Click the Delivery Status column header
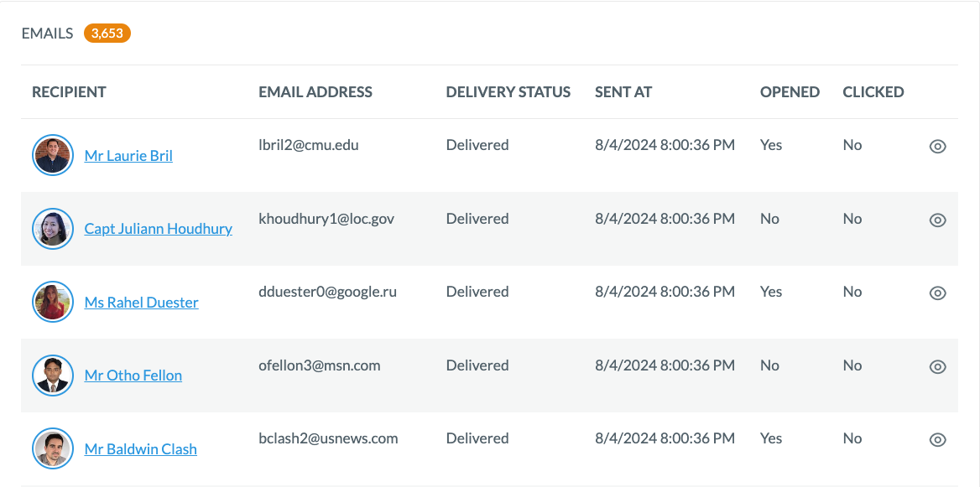The height and width of the screenshot is (487, 980). [x=508, y=92]
